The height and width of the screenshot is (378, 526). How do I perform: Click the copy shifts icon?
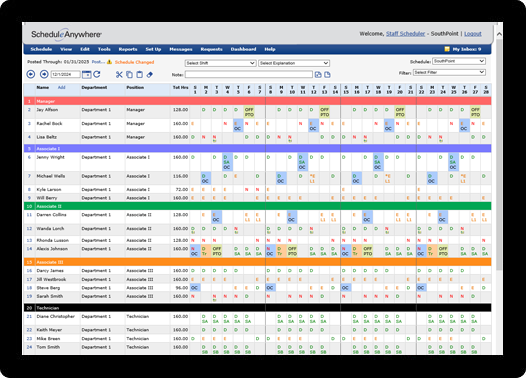pyautogui.click(x=129, y=74)
